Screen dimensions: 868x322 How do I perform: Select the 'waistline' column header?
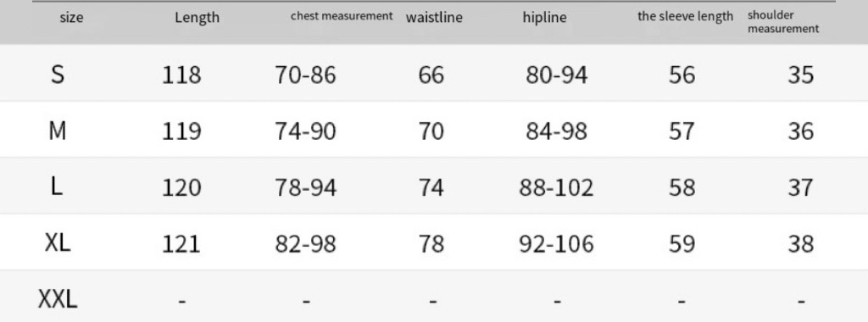click(434, 18)
